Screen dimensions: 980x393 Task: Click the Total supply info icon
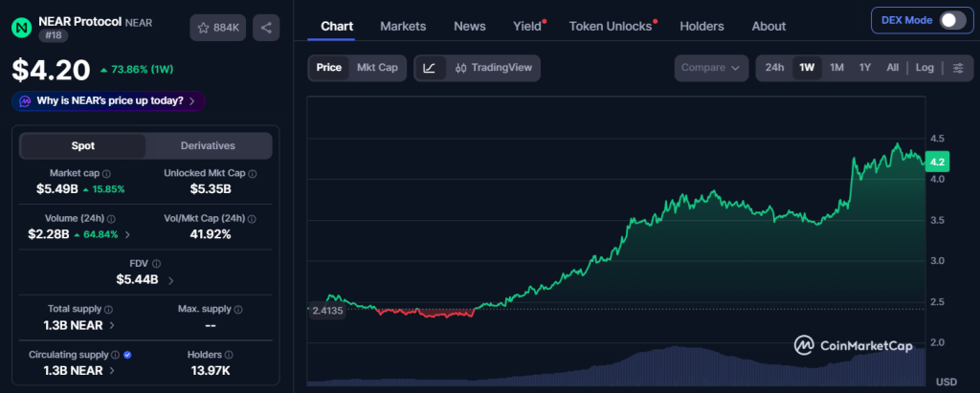pyautogui.click(x=109, y=309)
